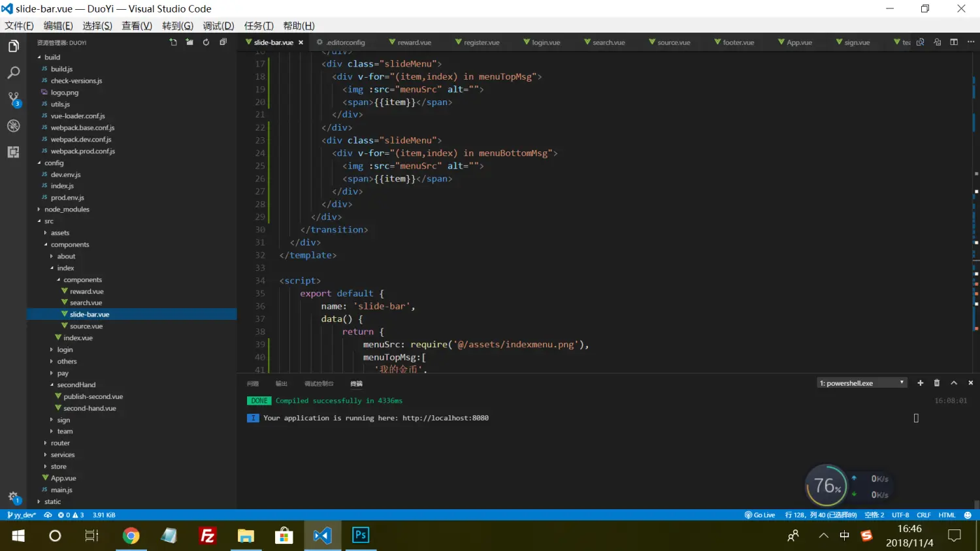Kill the terminal with trash icon
This screenshot has width=980, height=551.
[x=937, y=383]
